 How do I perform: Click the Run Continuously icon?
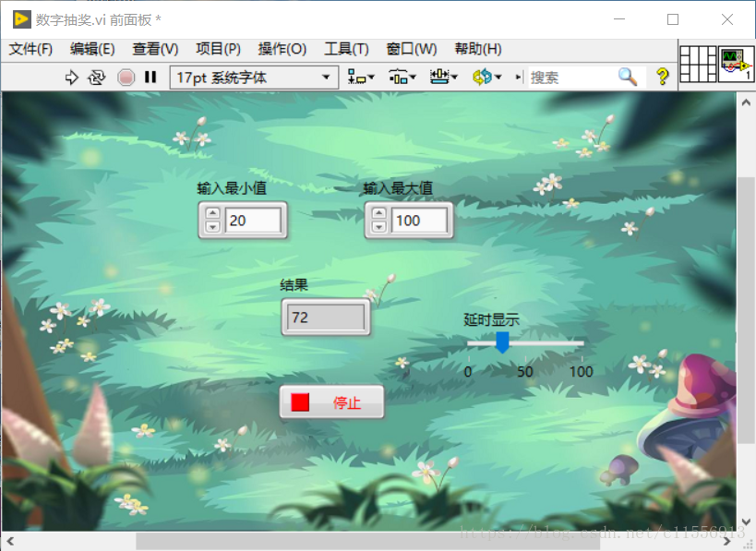(x=96, y=78)
